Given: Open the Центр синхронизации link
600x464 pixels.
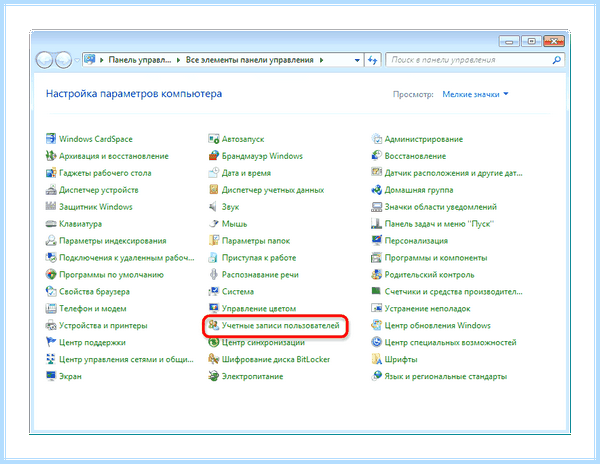Looking at the screenshot, I should tap(263, 342).
